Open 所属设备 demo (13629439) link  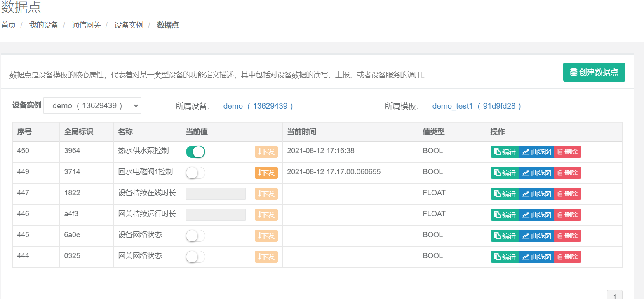(x=258, y=106)
